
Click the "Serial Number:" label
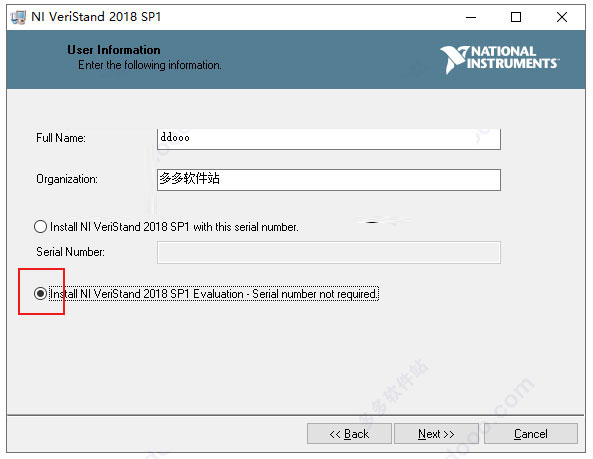pyautogui.click(x=70, y=252)
